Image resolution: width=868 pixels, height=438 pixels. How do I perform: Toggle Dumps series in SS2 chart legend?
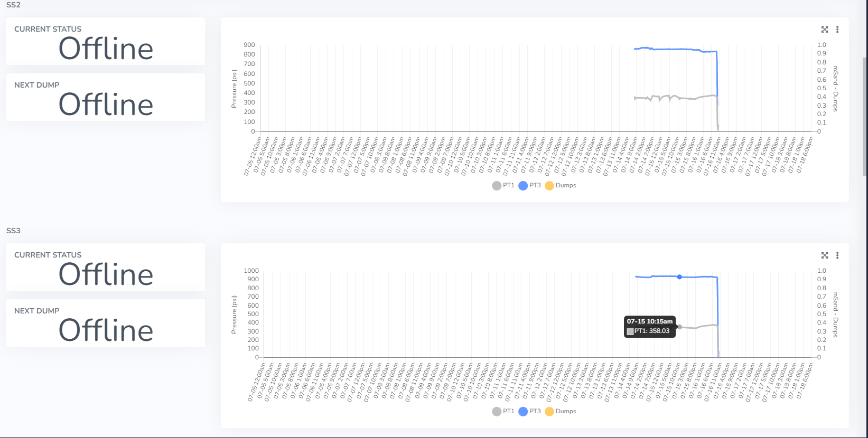pos(561,186)
